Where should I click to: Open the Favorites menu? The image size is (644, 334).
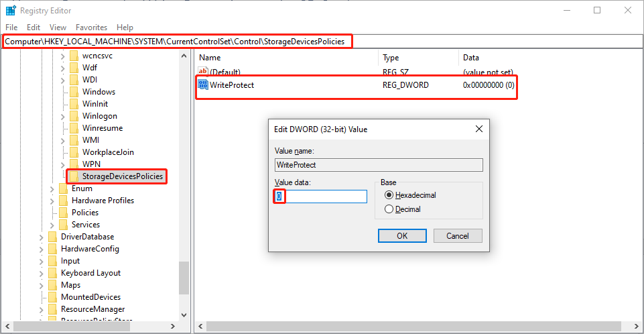pos(91,27)
